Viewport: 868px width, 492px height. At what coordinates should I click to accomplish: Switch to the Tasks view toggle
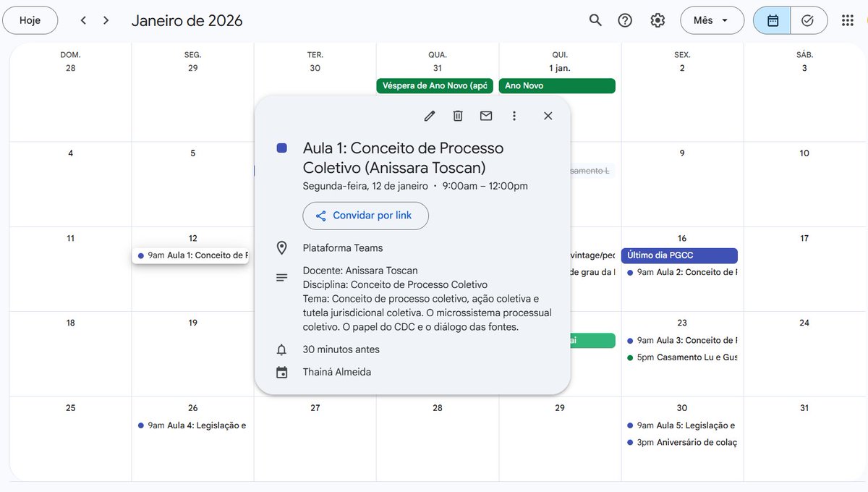(x=808, y=20)
